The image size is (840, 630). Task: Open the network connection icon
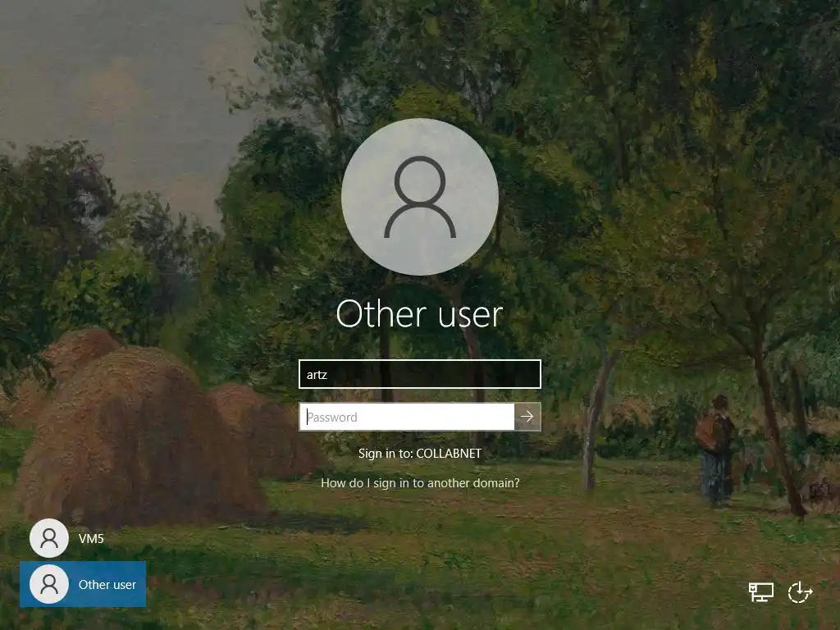[760, 592]
